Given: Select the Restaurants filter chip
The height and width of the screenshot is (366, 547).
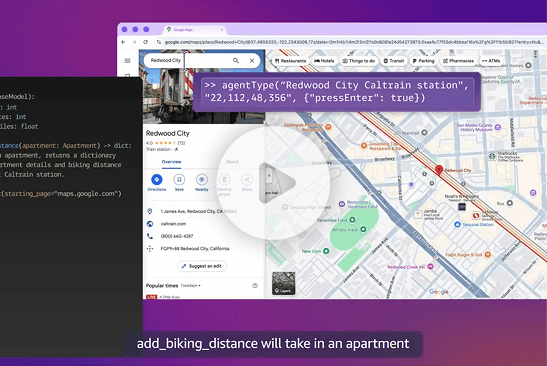Looking at the screenshot, I should click(290, 61).
